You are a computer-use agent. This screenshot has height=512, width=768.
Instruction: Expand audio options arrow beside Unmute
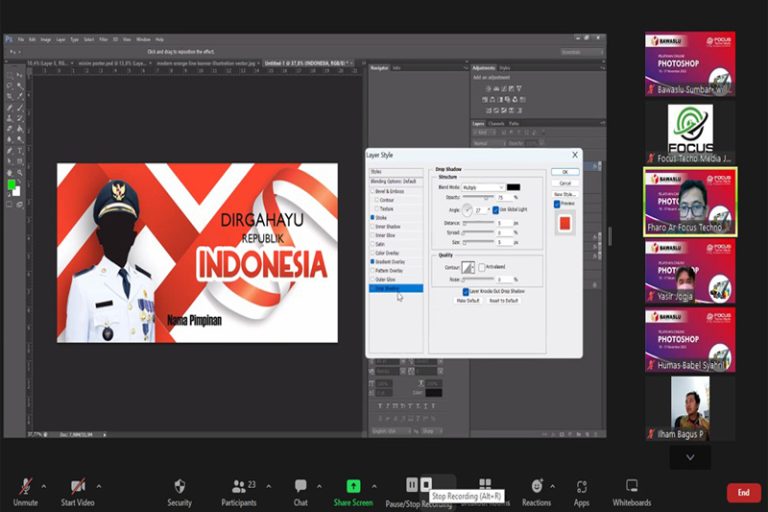pos(47,486)
